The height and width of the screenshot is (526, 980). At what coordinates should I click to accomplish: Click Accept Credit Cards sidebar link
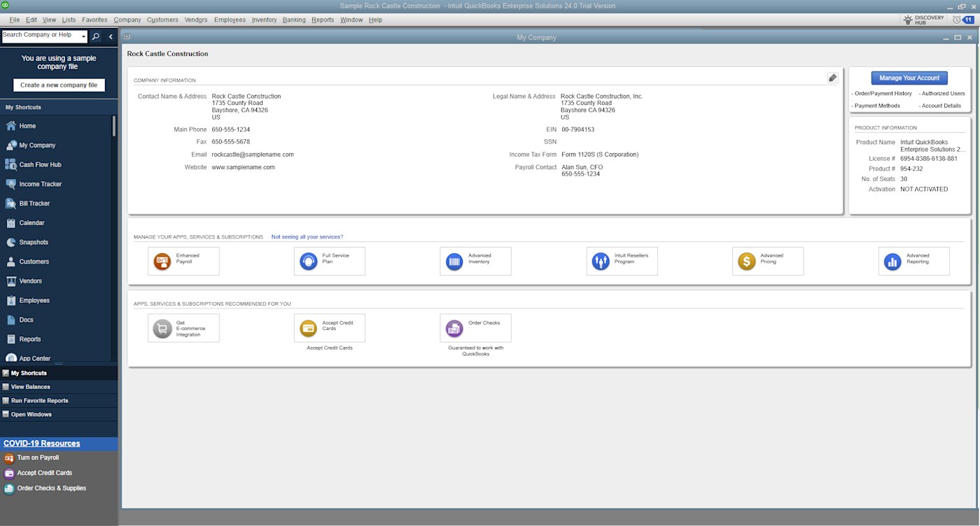[45, 473]
